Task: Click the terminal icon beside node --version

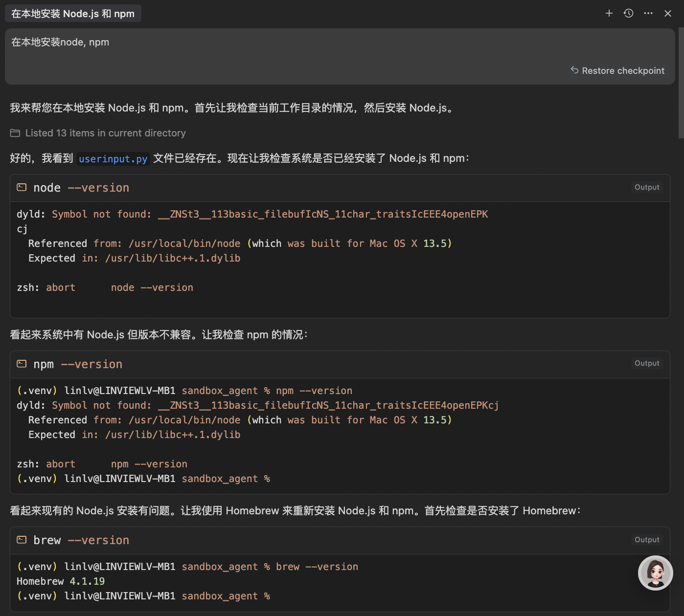Action: (x=22, y=187)
